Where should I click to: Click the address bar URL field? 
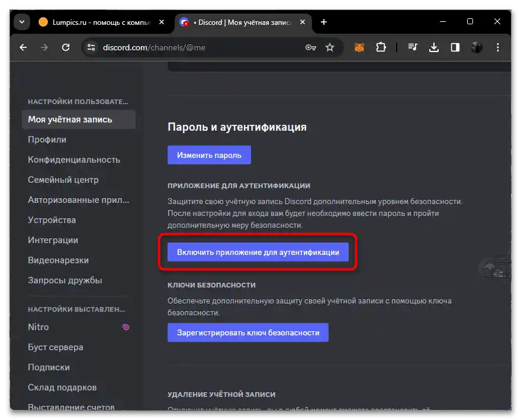[x=195, y=47]
